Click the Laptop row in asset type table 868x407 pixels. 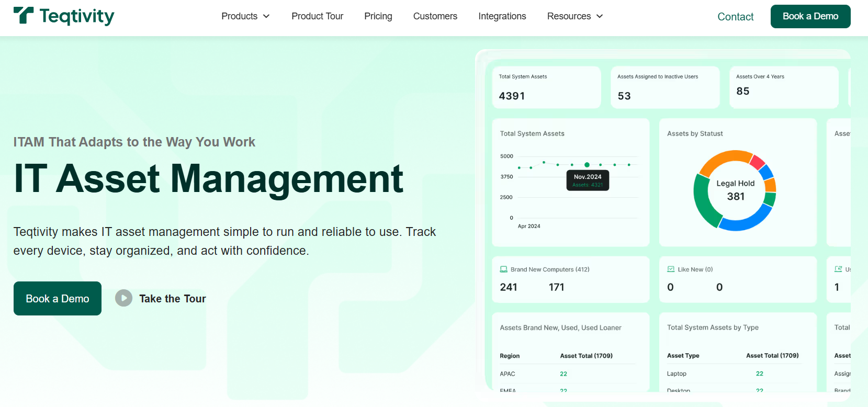pyautogui.click(x=735, y=374)
